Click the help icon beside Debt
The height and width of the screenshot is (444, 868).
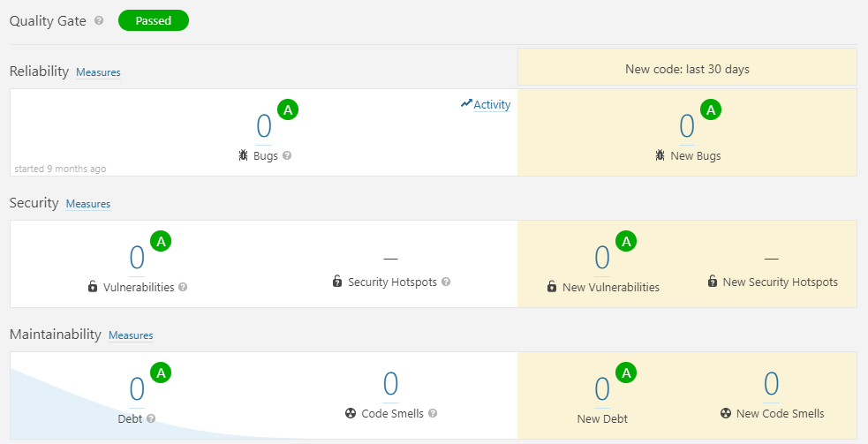(151, 418)
